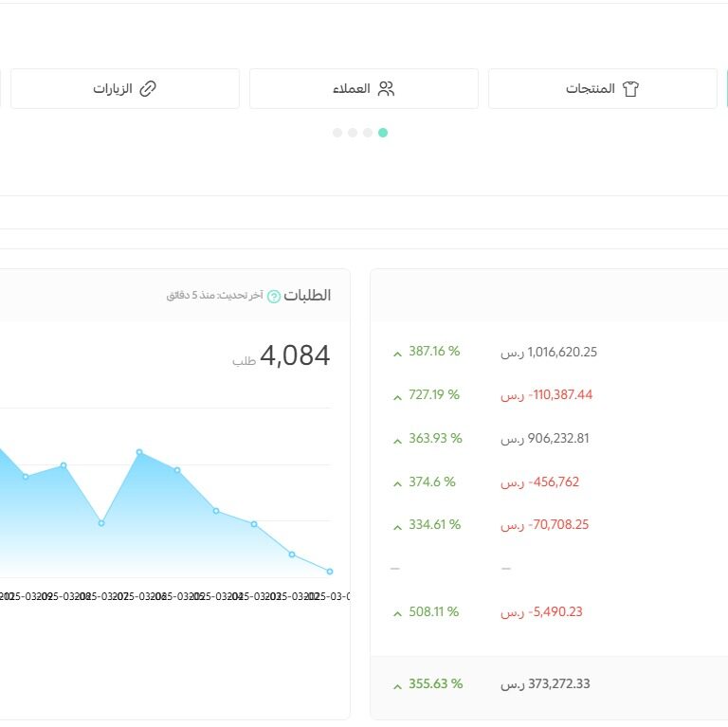Viewport: 728px width, 727px height.
Task: Click the up arrow beside 508.11 %
Action: pyautogui.click(x=397, y=614)
